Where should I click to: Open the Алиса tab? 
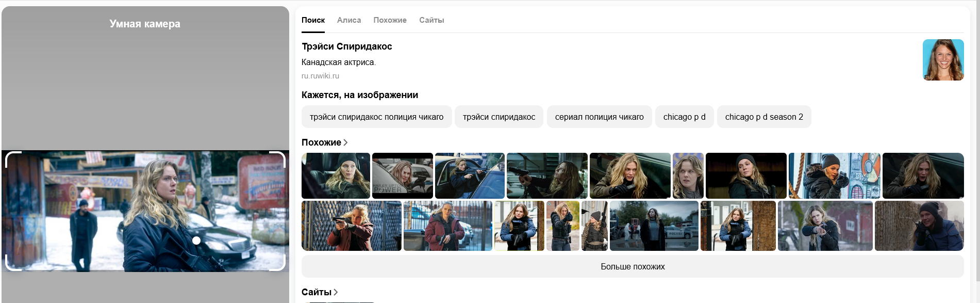tap(349, 20)
